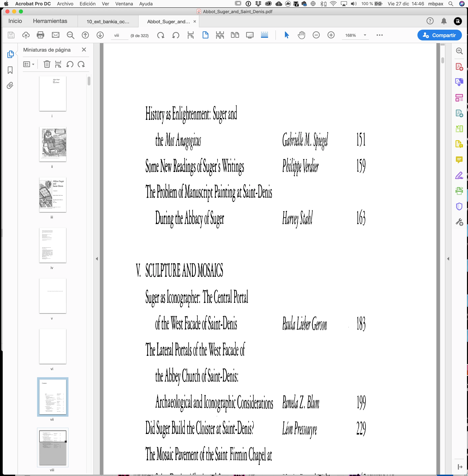Open the Bookmarks side panel
This screenshot has height=476, width=468.
[x=10, y=70]
